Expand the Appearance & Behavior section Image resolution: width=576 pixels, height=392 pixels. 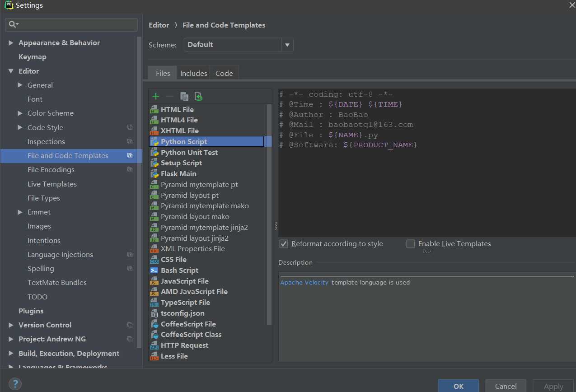(x=11, y=43)
